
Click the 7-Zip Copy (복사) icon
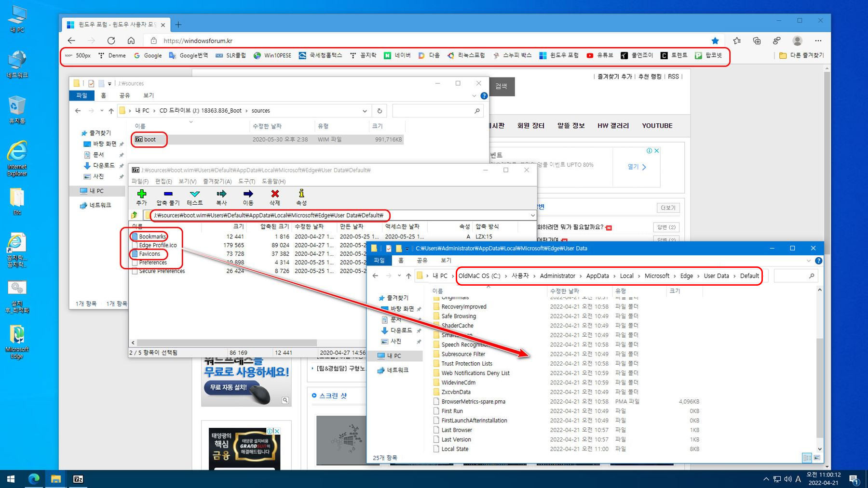pos(221,194)
